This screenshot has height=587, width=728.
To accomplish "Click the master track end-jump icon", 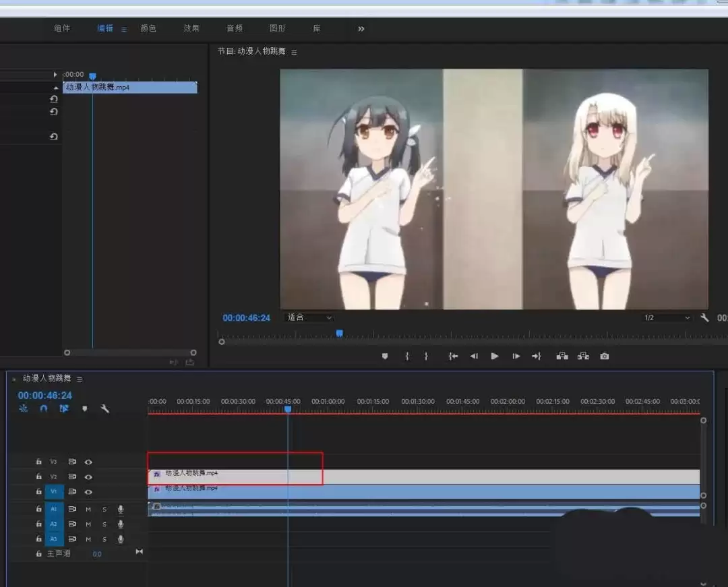I will [x=140, y=552].
